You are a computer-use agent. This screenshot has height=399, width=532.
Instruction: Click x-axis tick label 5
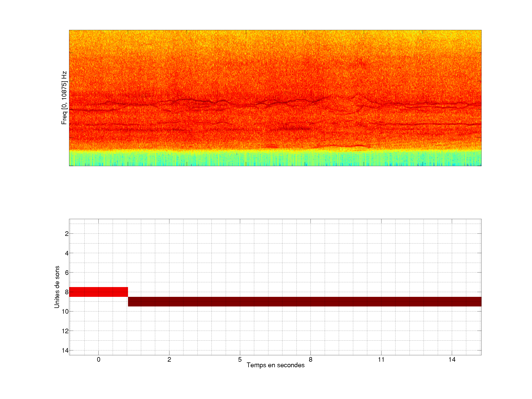[240, 359]
